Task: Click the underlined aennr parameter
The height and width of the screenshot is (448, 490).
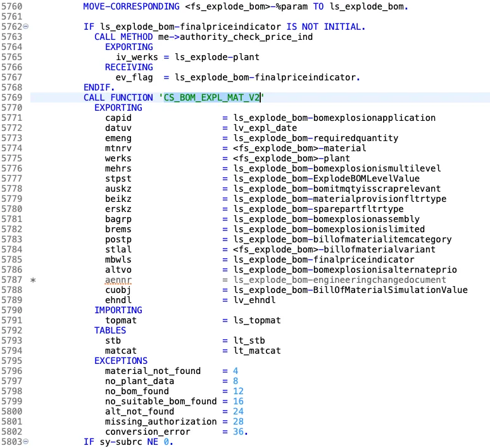Action: pyautogui.click(x=118, y=280)
